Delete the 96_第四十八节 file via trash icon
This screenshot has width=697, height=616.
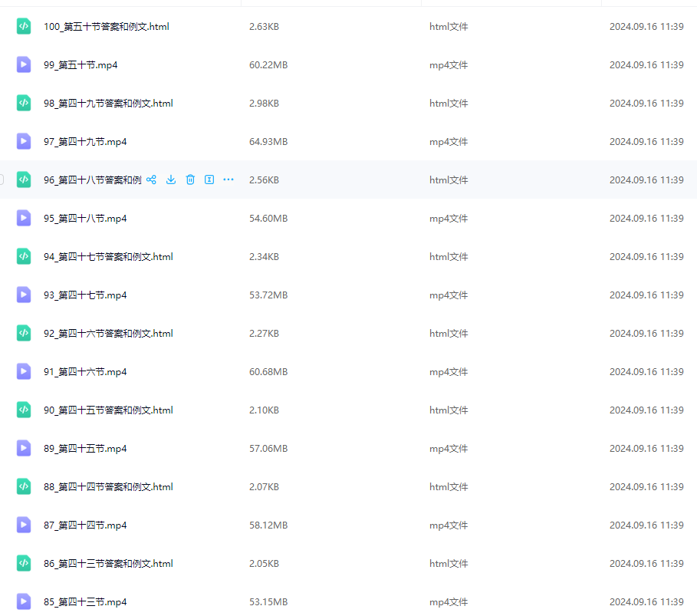pyautogui.click(x=190, y=180)
